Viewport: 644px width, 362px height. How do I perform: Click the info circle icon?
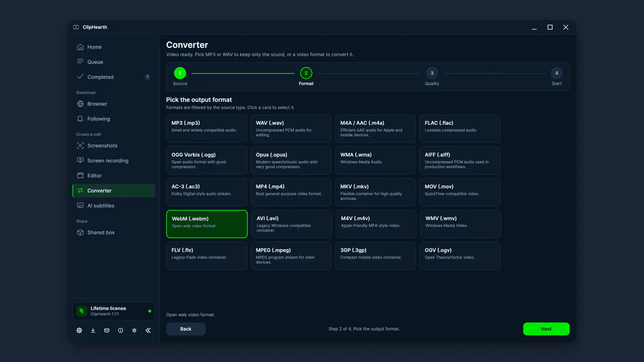point(120,330)
